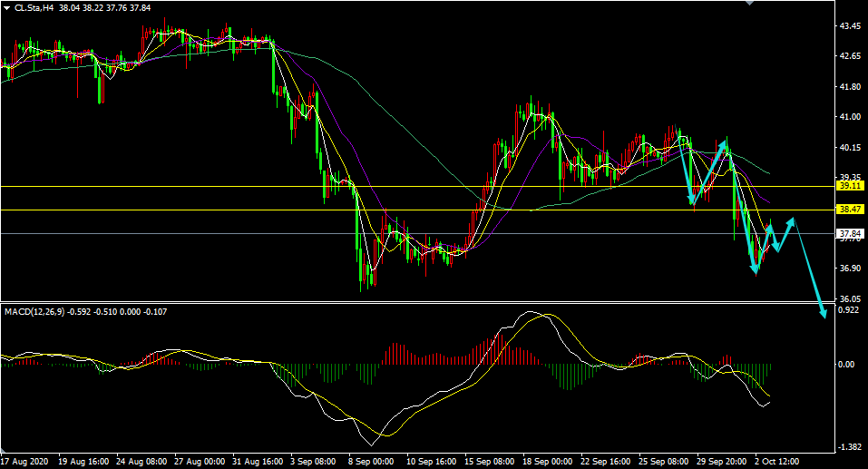Image resolution: width=868 pixels, height=469 pixels.
Task: Click the 2 Oct 12:00 time label
Action: point(776,461)
